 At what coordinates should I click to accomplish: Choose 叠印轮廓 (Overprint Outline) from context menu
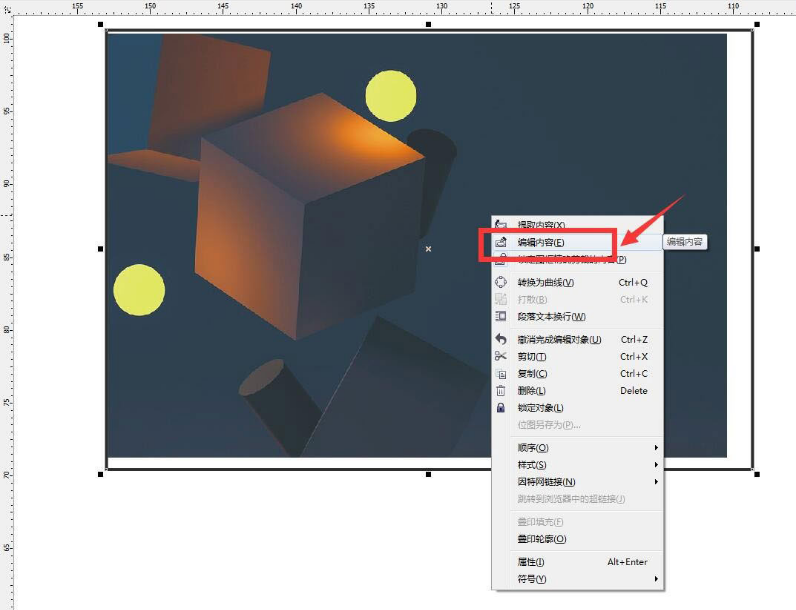tap(542, 539)
